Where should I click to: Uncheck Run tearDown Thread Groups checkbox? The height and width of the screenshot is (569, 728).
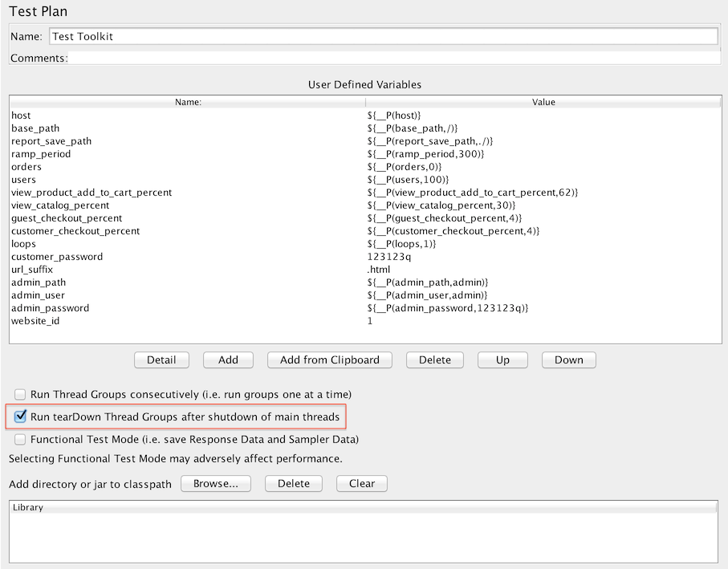[21, 417]
